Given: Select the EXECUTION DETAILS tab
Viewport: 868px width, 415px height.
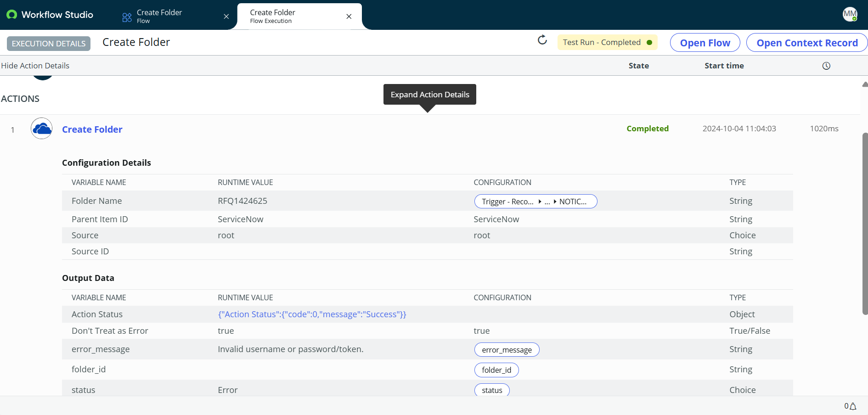Looking at the screenshot, I should click(48, 43).
